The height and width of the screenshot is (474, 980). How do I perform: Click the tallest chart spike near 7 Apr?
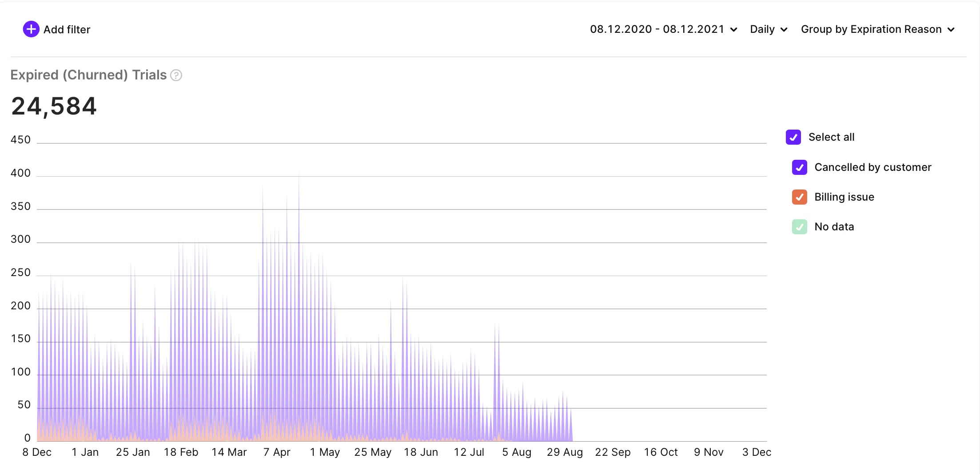(x=299, y=222)
